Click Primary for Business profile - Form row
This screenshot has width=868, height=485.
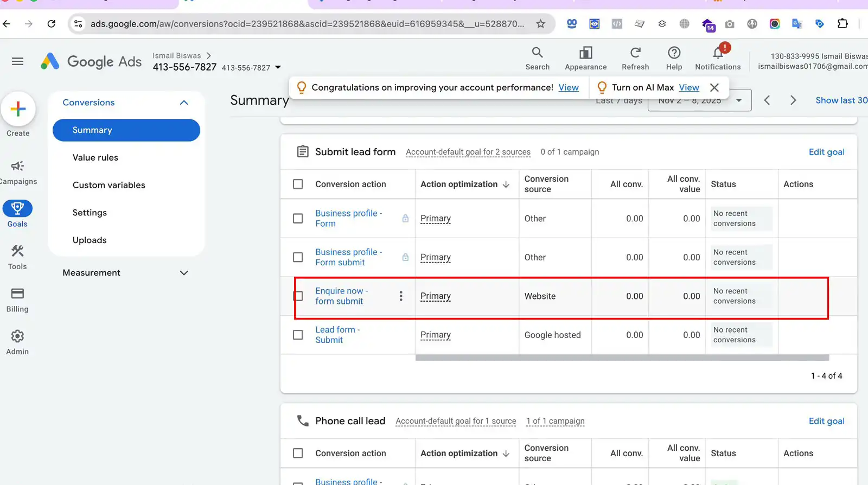point(436,219)
